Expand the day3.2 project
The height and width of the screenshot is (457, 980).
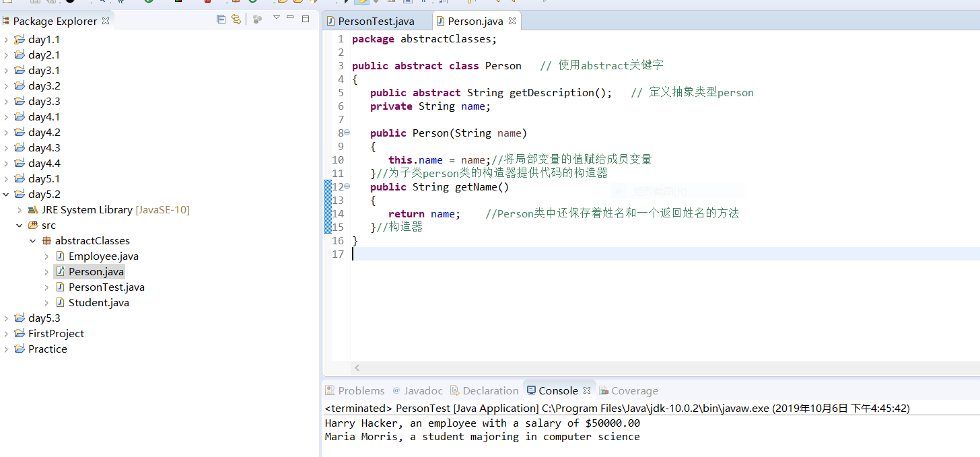6,86
